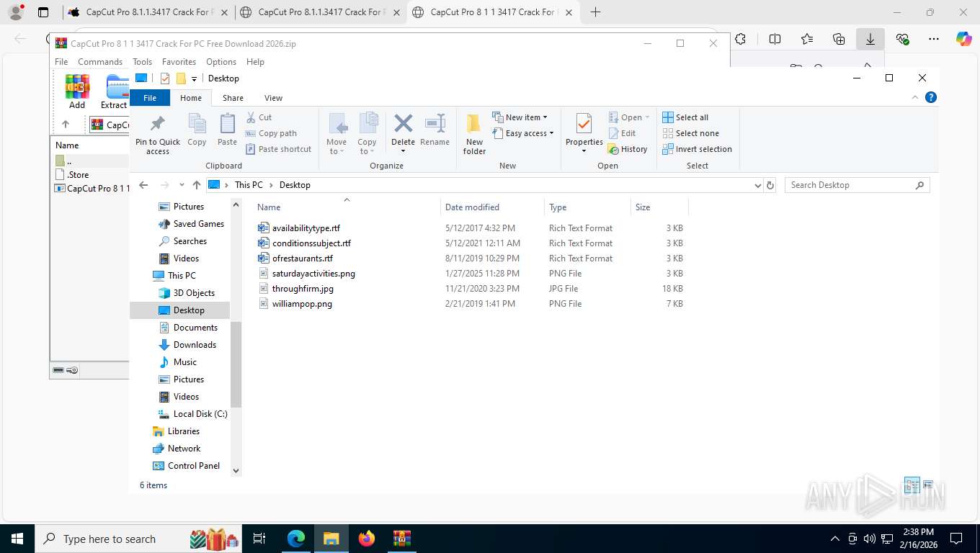The height and width of the screenshot is (553, 980).
Task: Open WinRAR Commands menu
Action: click(100, 62)
